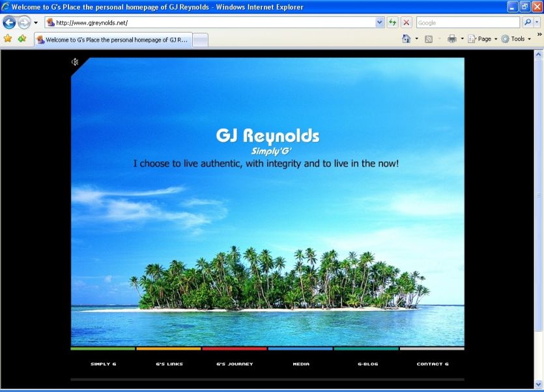Open the SIMPLY G page link
Viewport: 544px width, 392px height.
[x=103, y=364]
